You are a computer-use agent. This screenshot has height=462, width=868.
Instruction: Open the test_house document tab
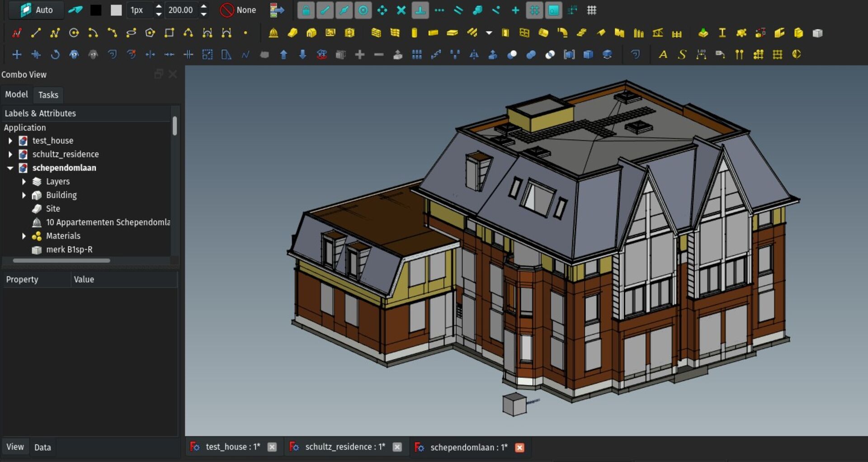[232, 447]
